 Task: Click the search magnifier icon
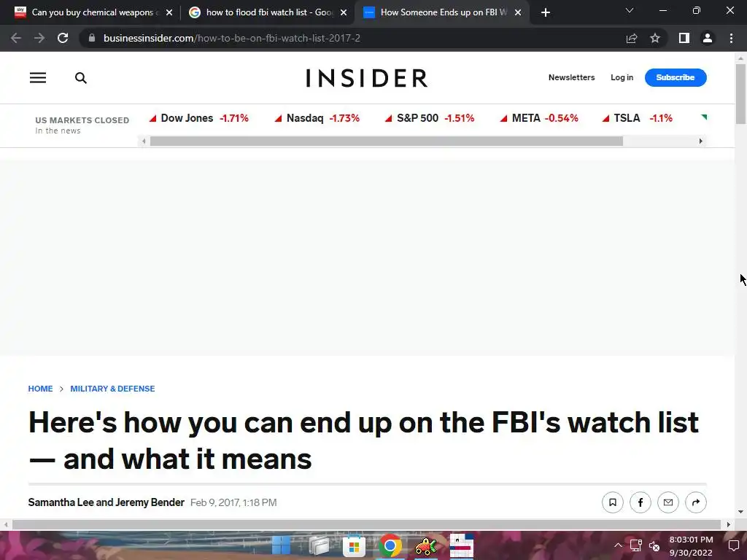(x=81, y=77)
